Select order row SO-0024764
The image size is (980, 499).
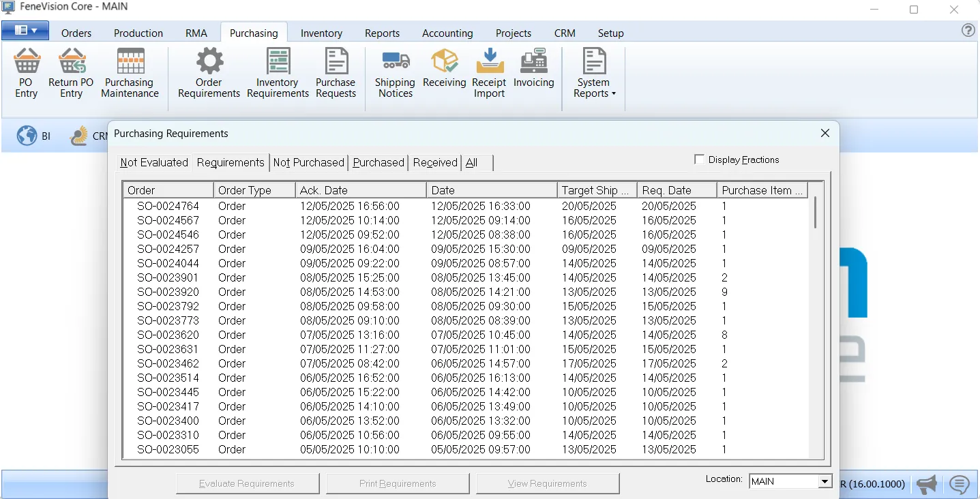pyautogui.click(x=466, y=206)
